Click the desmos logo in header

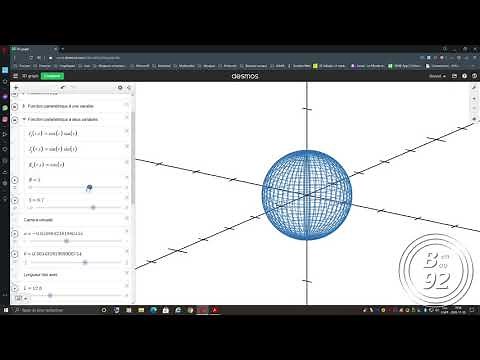[x=245, y=76]
